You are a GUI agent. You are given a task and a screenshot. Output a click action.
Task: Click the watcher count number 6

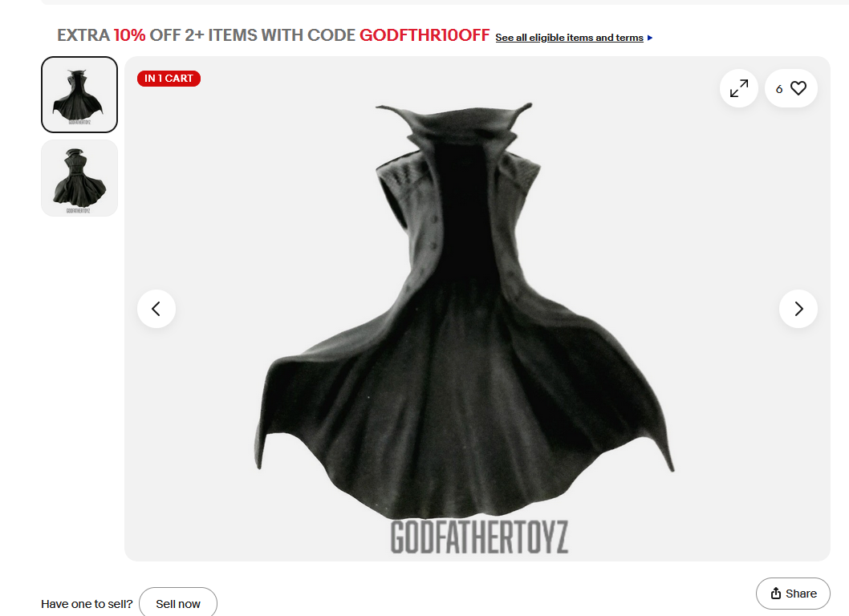779,89
